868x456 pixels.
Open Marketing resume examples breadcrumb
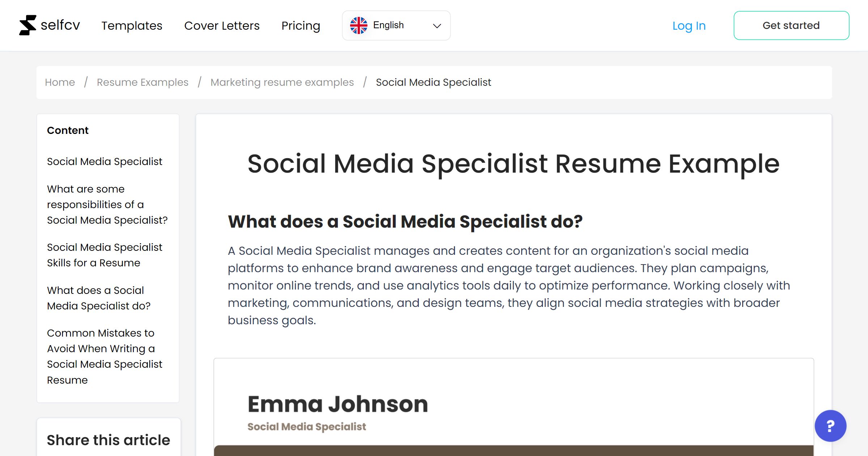point(282,82)
